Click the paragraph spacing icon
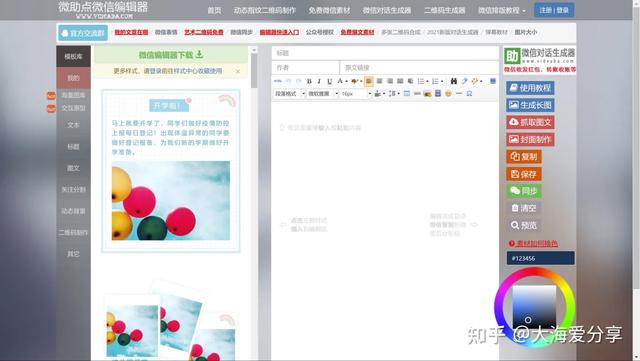Screen dimensions: 640x361 (378, 94)
